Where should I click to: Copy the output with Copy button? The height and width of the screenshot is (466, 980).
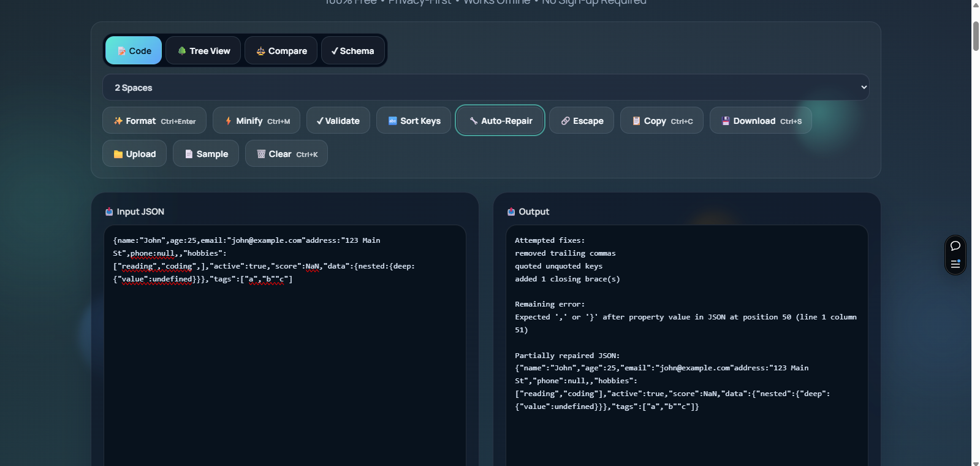[662, 121]
